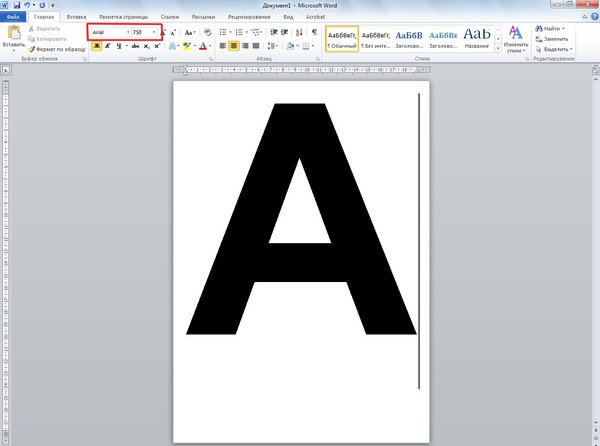Toggle bold Ж formatting

tap(97, 46)
